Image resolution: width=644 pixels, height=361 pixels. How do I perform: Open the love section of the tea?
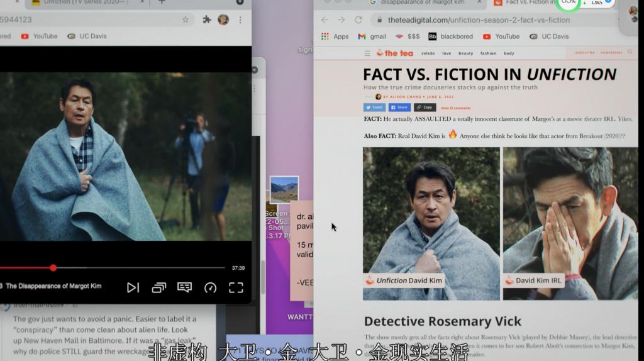[447, 53]
